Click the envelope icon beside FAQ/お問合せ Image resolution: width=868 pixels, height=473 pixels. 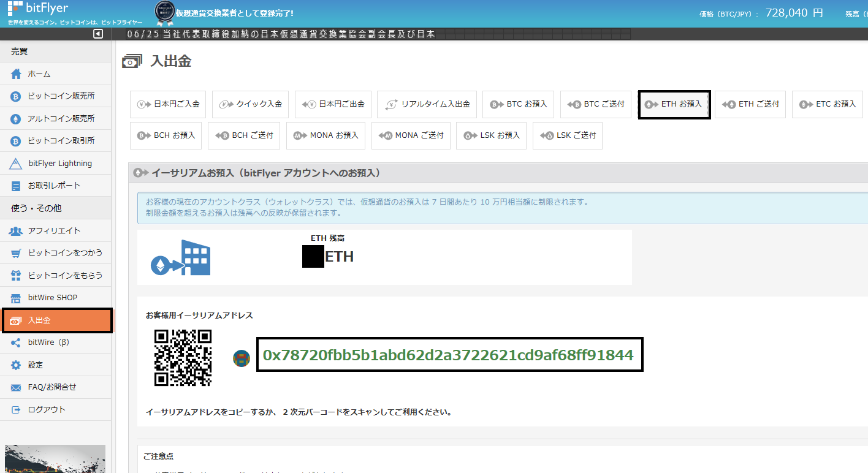pyautogui.click(x=16, y=387)
